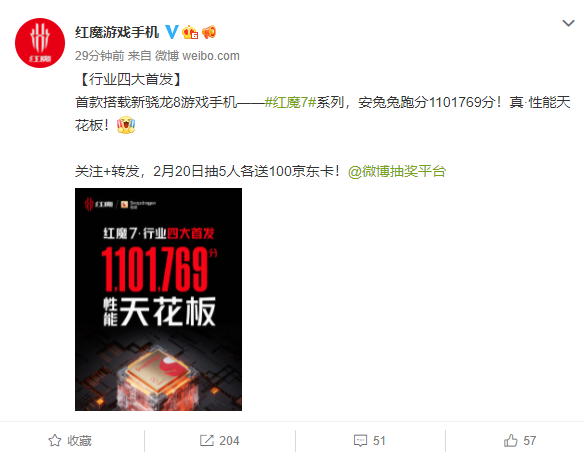
Task: Click the 29分钟前 timestamp
Action: pyautogui.click(x=99, y=56)
